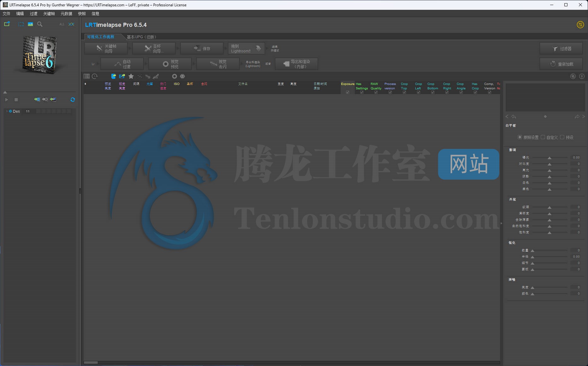Open the 元数据 menu
Screen dimensions: 588x366
point(66,14)
